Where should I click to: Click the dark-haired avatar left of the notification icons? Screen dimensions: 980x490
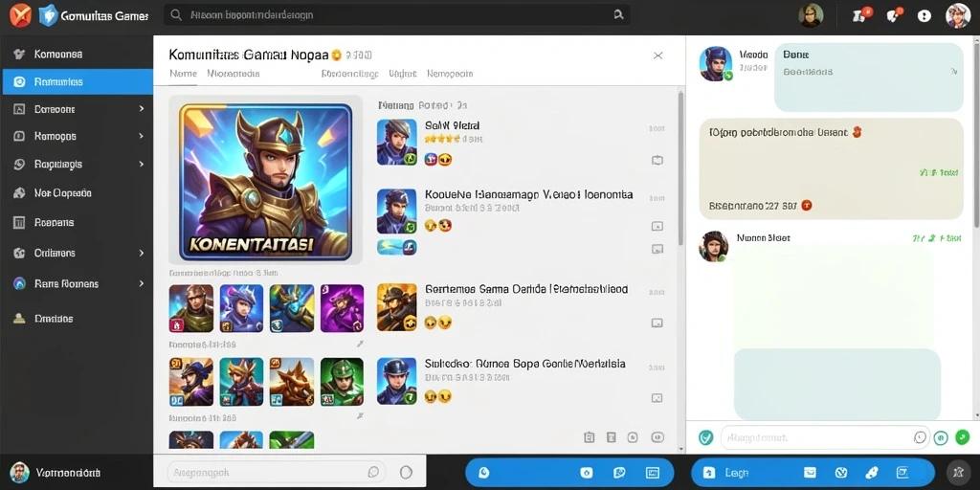click(811, 15)
